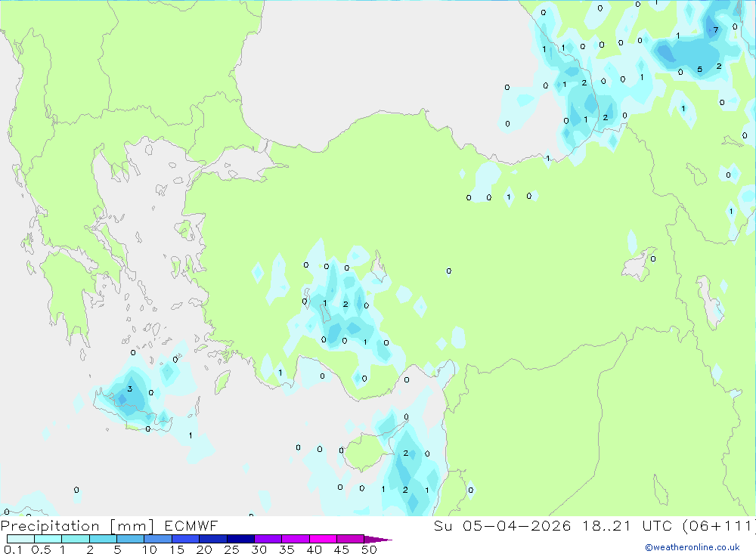Click the 2–5 mm legend color swatch
The height and width of the screenshot is (554, 756).
pos(103,539)
